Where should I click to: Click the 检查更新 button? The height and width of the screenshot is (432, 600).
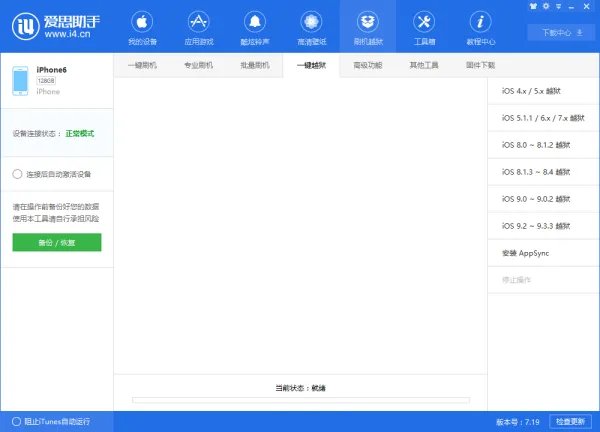570,421
